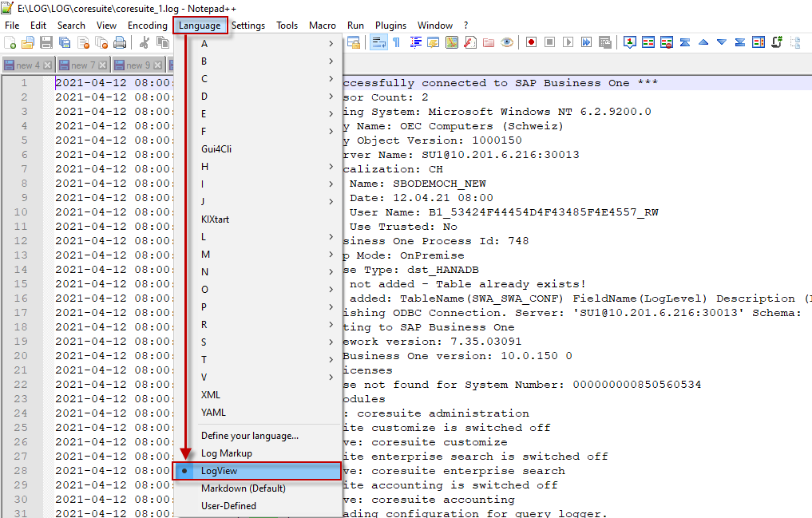The width and height of the screenshot is (812, 518).
Task: Open the Function List icon
Action: point(470,42)
